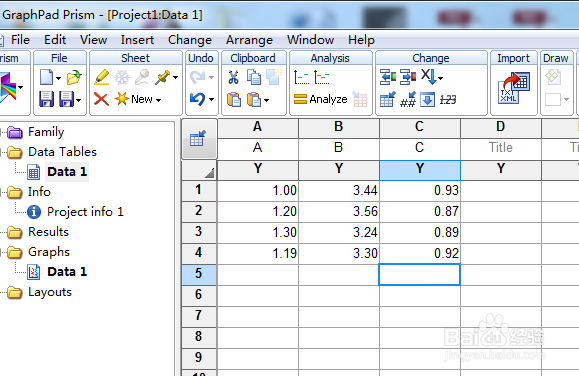Click the Save floppy disk icon

pyautogui.click(x=46, y=99)
